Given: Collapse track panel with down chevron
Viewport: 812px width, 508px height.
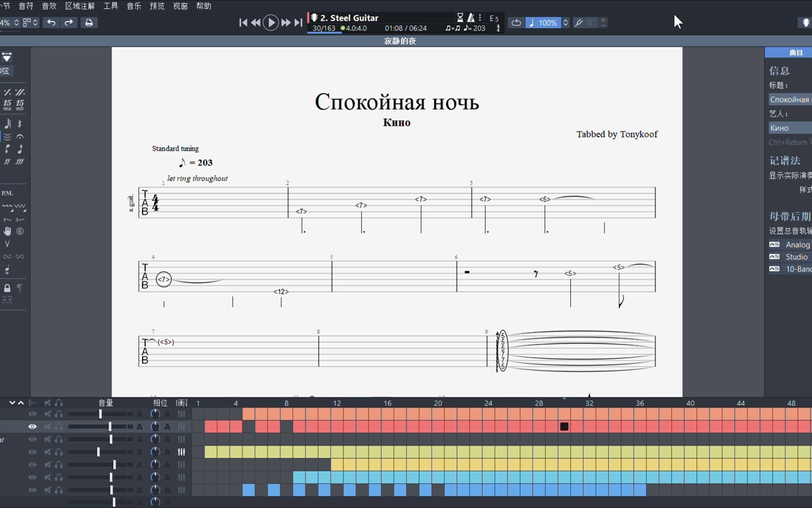Looking at the screenshot, I should [12, 403].
